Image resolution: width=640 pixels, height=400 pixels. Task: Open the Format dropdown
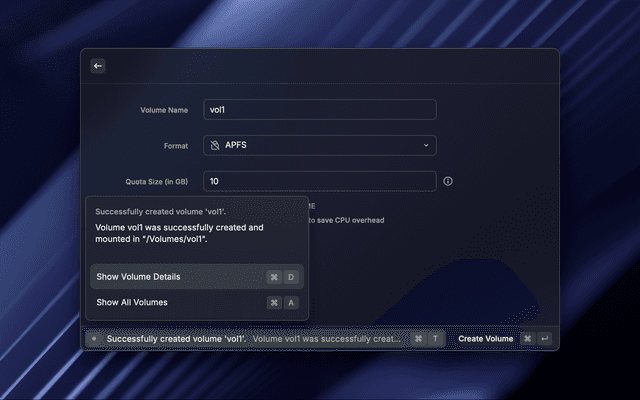pos(319,146)
